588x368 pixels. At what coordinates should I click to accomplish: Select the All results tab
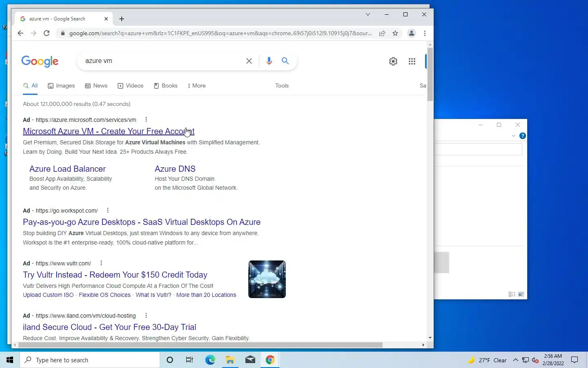[x=31, y=86]
